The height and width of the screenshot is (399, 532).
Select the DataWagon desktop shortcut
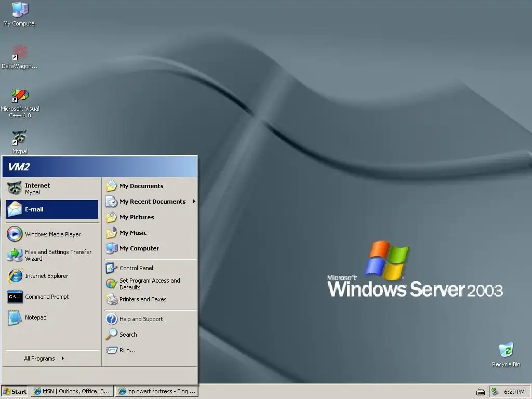(x=19, y=57)
